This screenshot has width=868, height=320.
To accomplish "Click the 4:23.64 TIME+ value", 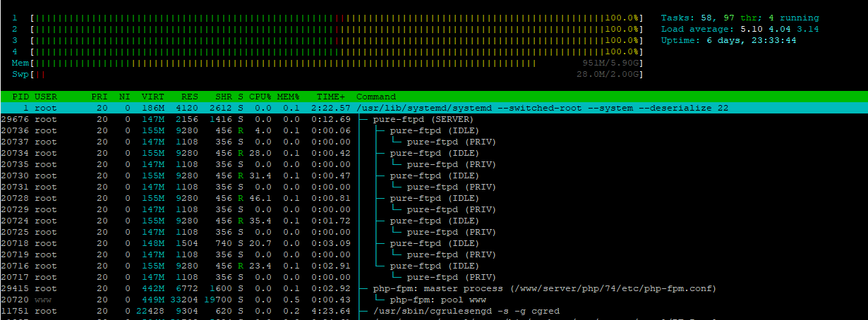I will click(331, 311).
